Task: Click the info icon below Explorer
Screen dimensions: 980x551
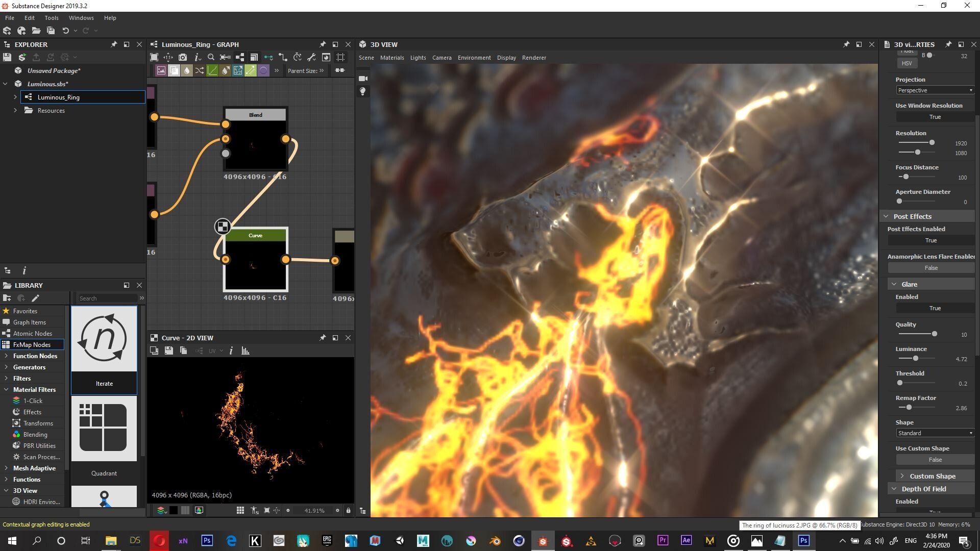Action: (x=24, y=271)
